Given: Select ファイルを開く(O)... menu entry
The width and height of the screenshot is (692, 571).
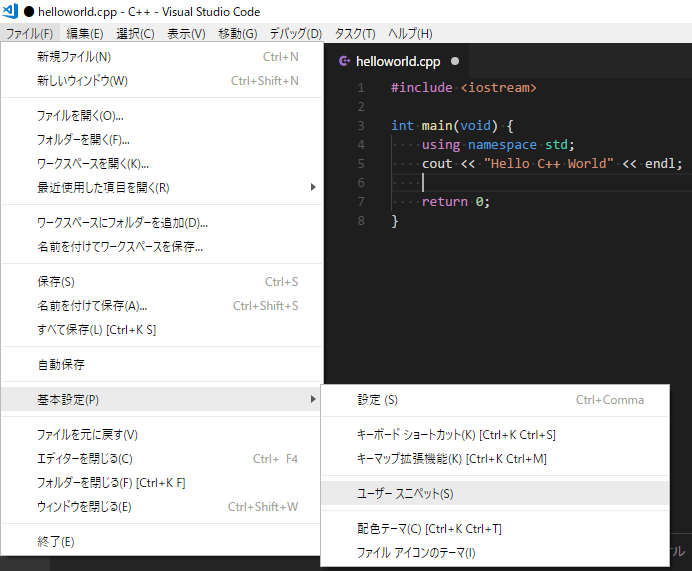Looking at the screenshot, I should [x=162, y=116].
